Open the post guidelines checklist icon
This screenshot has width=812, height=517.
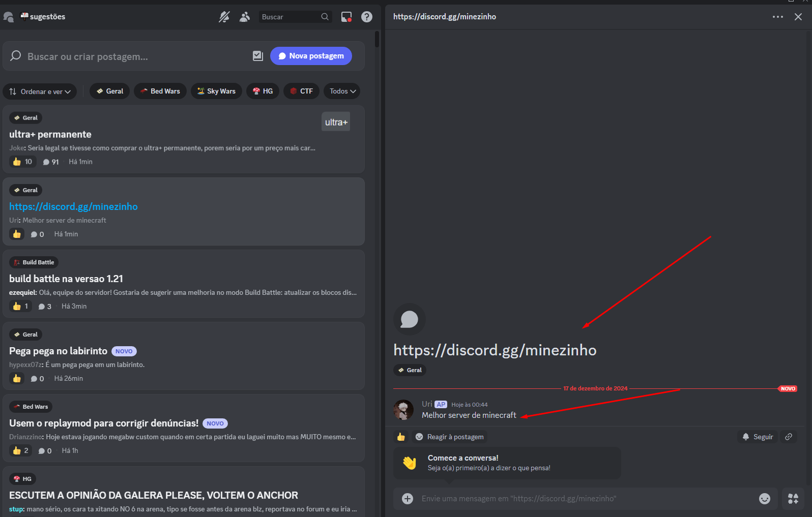click(258, 56)
